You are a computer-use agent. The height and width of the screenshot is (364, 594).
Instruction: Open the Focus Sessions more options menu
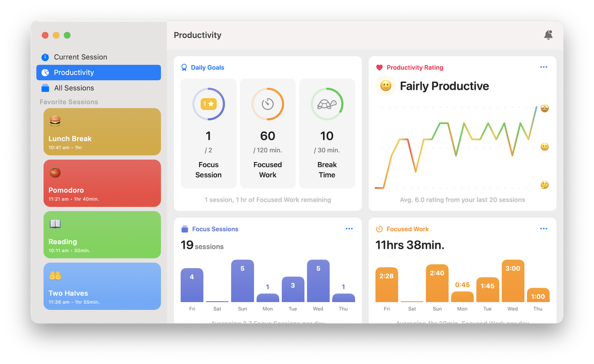pos(349,229)
